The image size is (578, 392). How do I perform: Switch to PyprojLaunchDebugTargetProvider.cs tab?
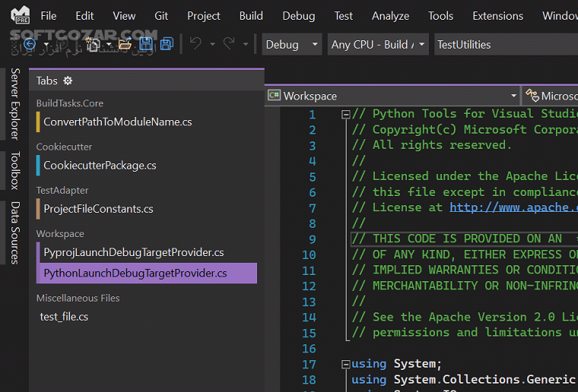pos(147,252)
